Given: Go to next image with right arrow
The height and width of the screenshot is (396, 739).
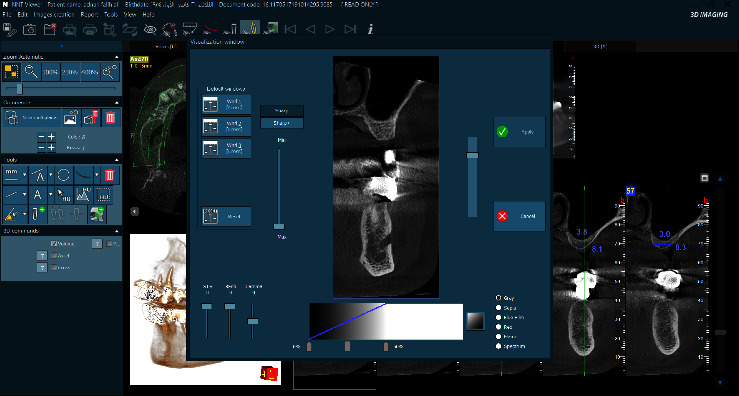Looking at the screenshot, I should [x=330, y=29].
